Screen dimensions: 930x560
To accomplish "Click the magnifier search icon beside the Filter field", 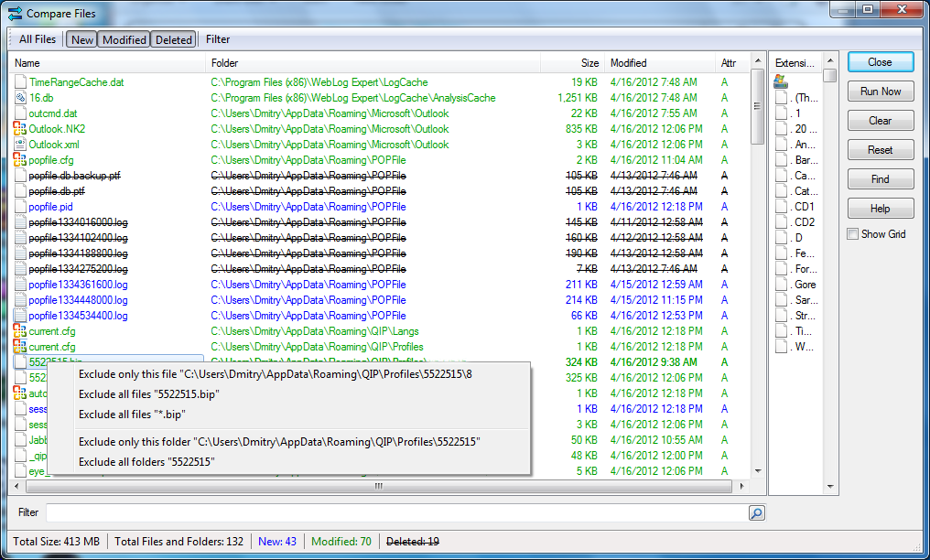I will click(x=756, y=512).
